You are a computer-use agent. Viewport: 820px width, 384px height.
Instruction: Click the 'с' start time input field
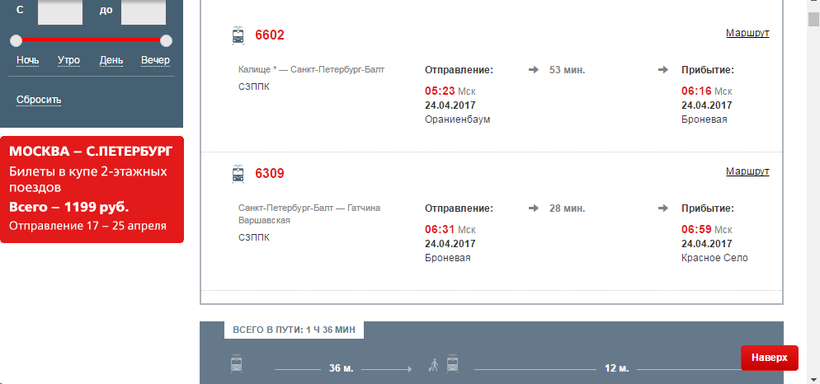60,12
